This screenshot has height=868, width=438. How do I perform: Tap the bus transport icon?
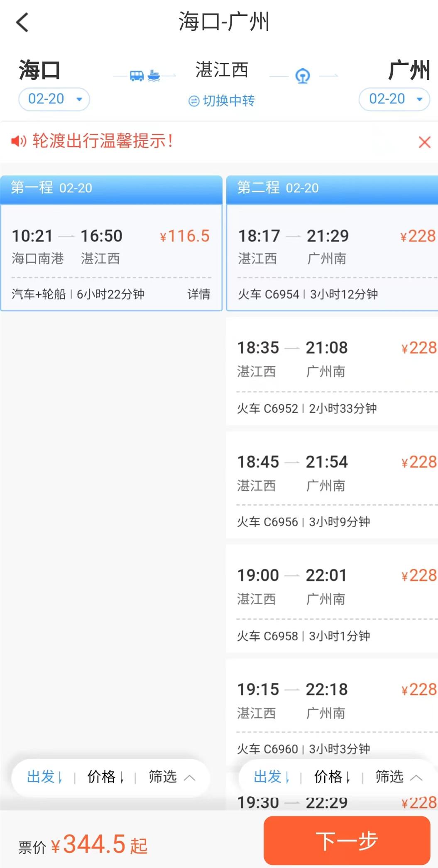(x=137, y=76)
